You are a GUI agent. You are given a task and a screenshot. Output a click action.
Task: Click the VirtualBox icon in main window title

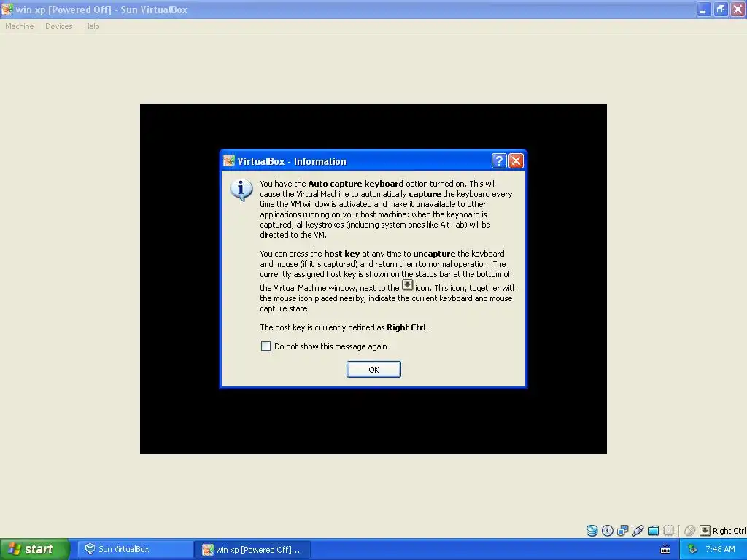click(x=7, y=9)
